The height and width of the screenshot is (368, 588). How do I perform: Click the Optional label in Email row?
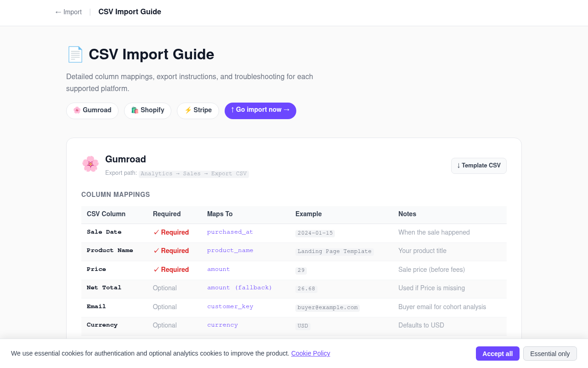165,307
